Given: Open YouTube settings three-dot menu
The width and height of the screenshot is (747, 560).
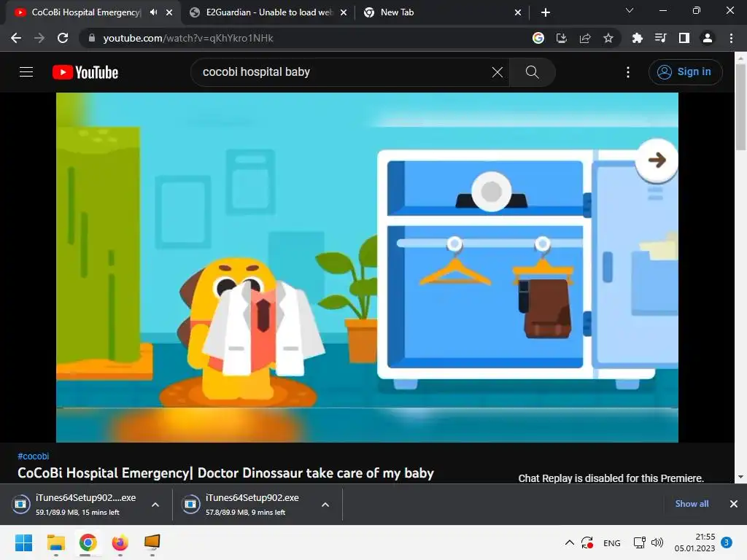Looking at the screenshot, I should click(x=628, y=72).
